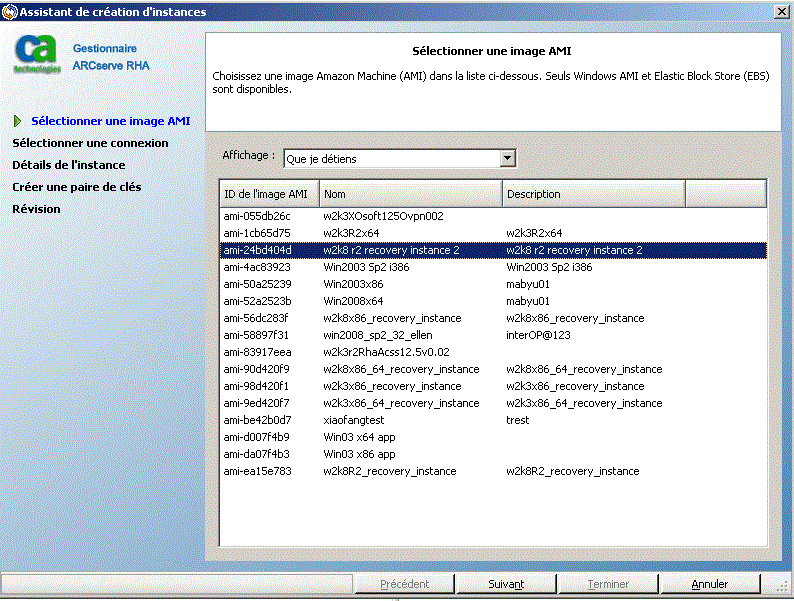Sort list by Nom column header
This screenshot has width=794, height=601.
tap(410, 194)
